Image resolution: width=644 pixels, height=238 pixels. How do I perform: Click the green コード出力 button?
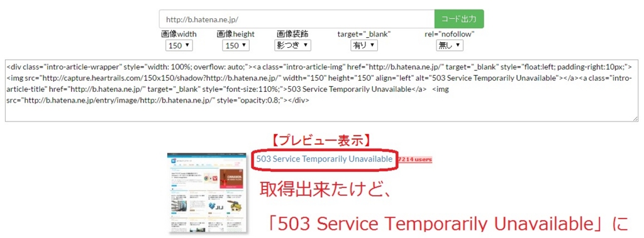point(458,19)
